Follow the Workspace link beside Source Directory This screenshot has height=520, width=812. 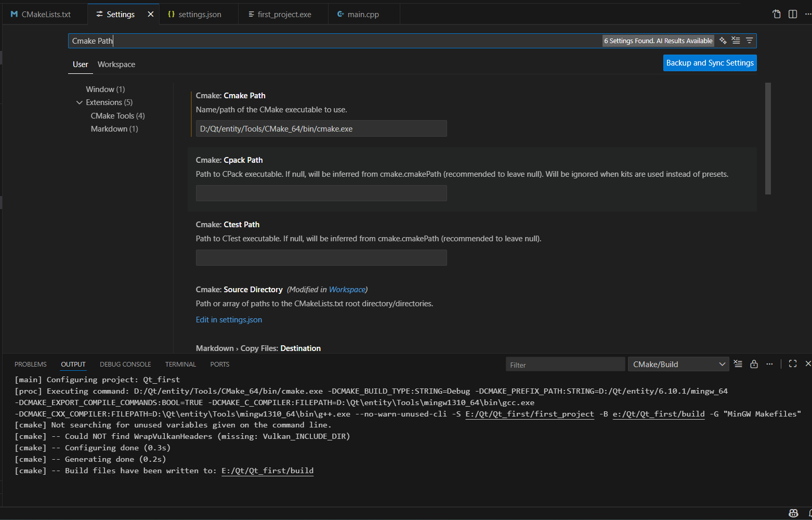point(347,290)
